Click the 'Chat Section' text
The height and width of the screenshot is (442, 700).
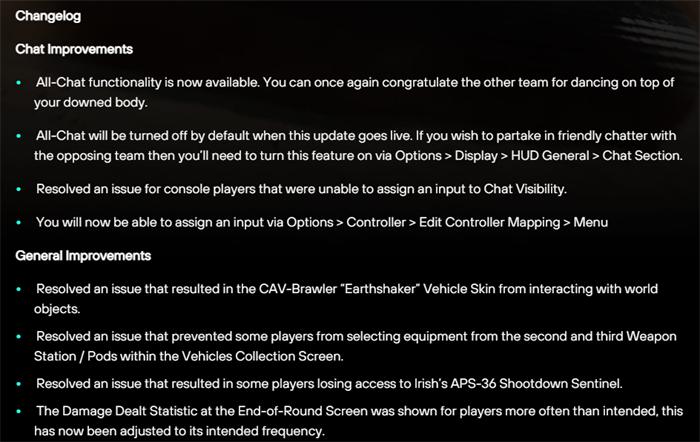pos(642,156)
